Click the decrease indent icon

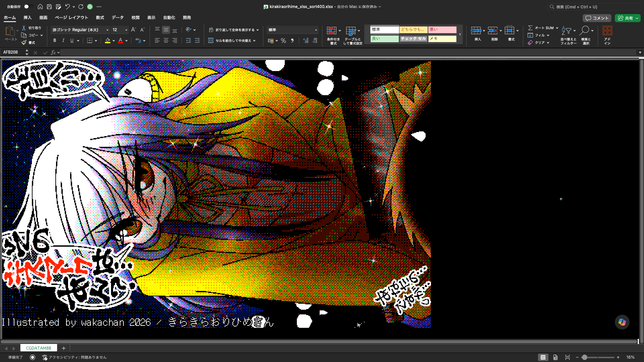189,41
